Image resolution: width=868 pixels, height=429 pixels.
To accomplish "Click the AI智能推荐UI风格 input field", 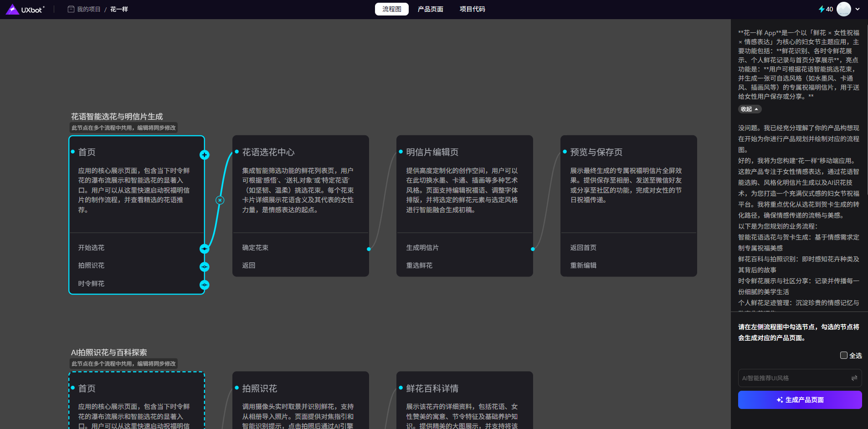I will pyautogui.click(x=793, y=378).
